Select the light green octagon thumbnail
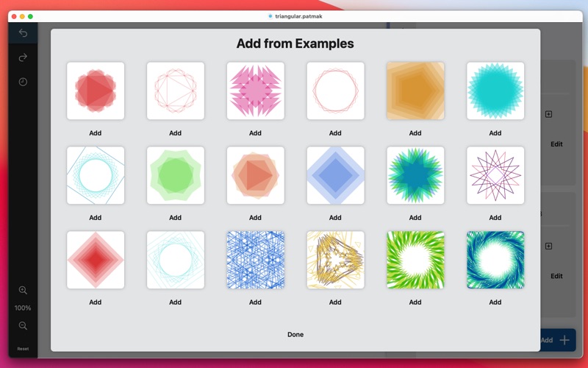Image resolution: width=588 pixels, height=368 pixels. pos(176,175)
